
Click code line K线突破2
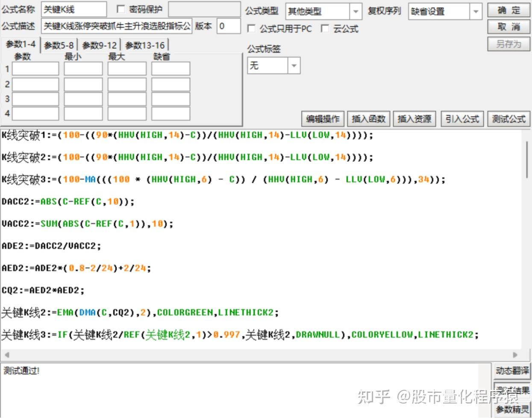pos(187,158)
